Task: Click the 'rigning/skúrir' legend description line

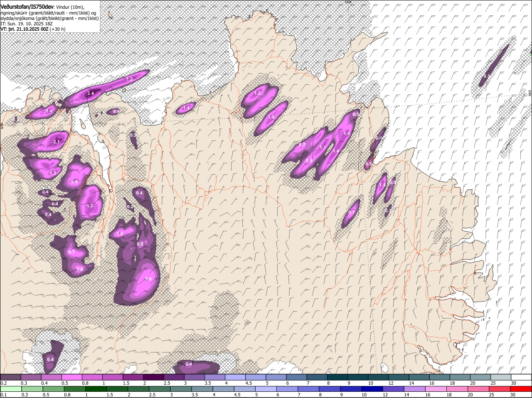Action: pyautogui.click(x=48, y=13)
